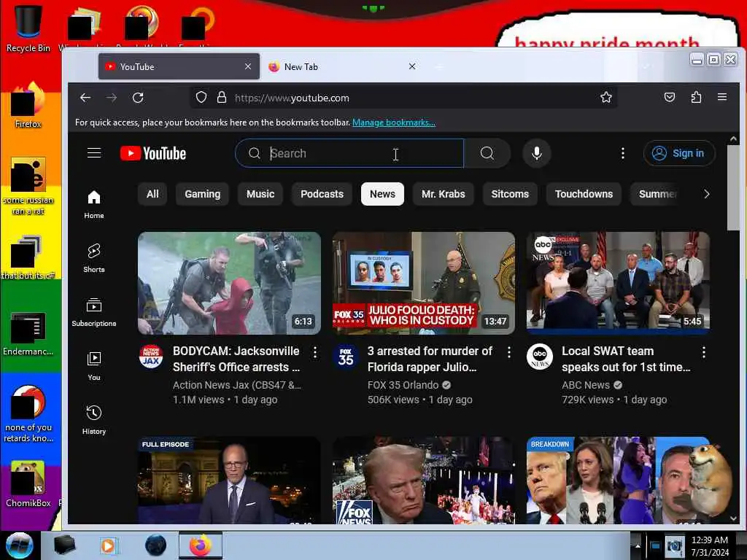This screenshot has width=747, height=560.
Task: Open Julio Foolio death video thumbnail
Action: click(x=424, y=283)
